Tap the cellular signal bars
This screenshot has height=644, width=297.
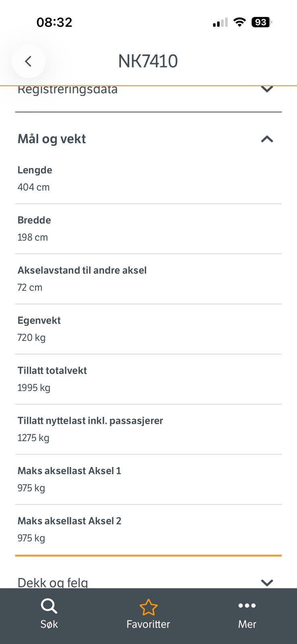click(x=220, y=23)
